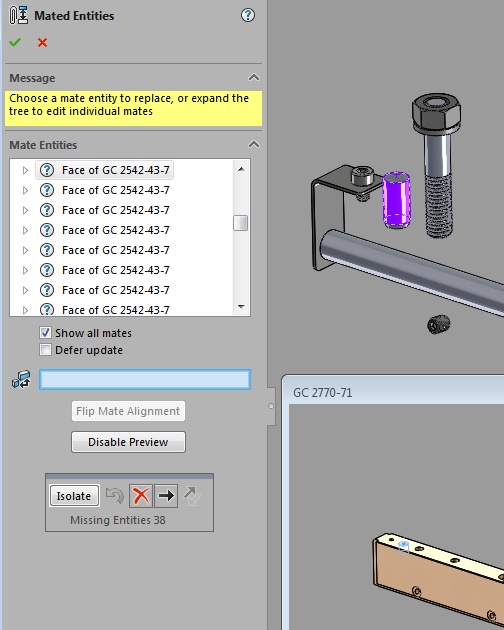504x630 pixels.
Task: Click the Disable Preview button
Action: pyautogui.click(x=128, y=442)
